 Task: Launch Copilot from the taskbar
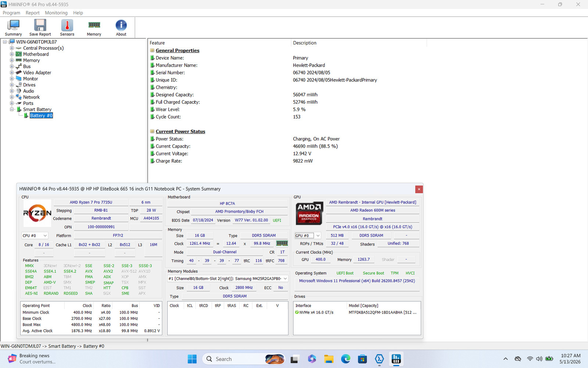tap(312, 359)
